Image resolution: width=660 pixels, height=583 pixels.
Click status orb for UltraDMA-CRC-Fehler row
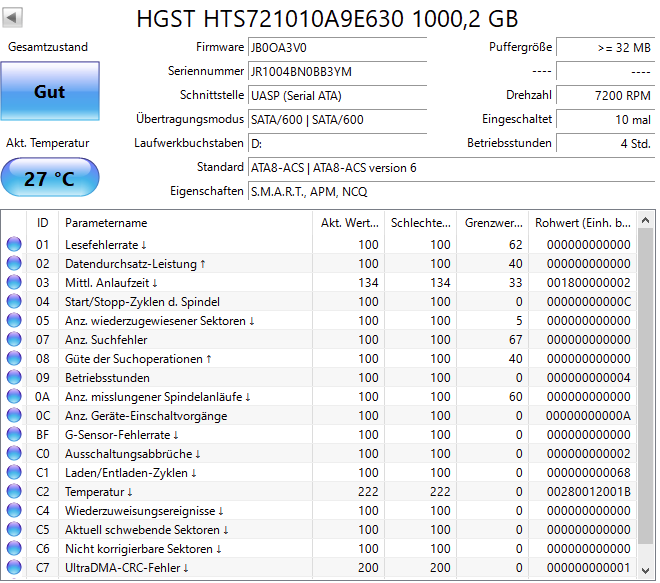[x=14, y=567]
